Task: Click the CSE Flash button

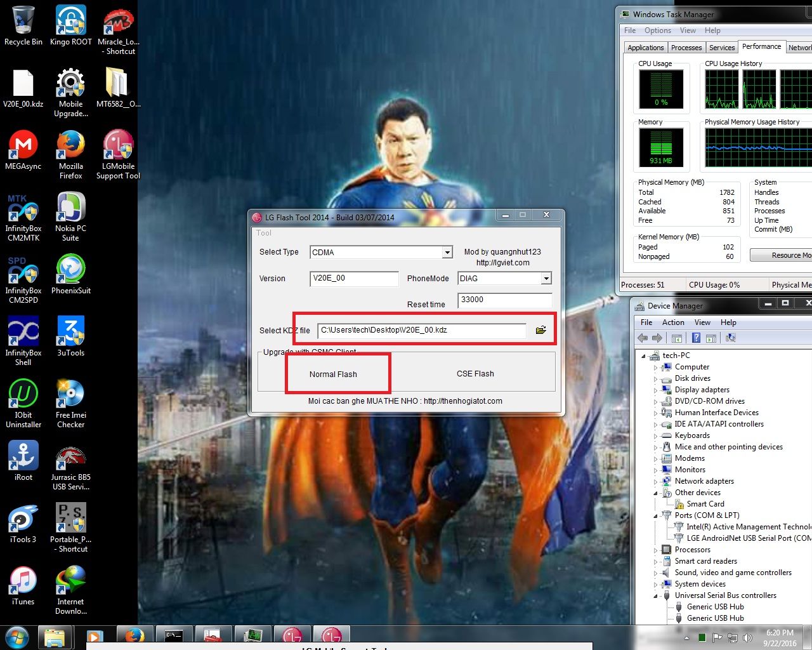Action: tap(475, 374)
